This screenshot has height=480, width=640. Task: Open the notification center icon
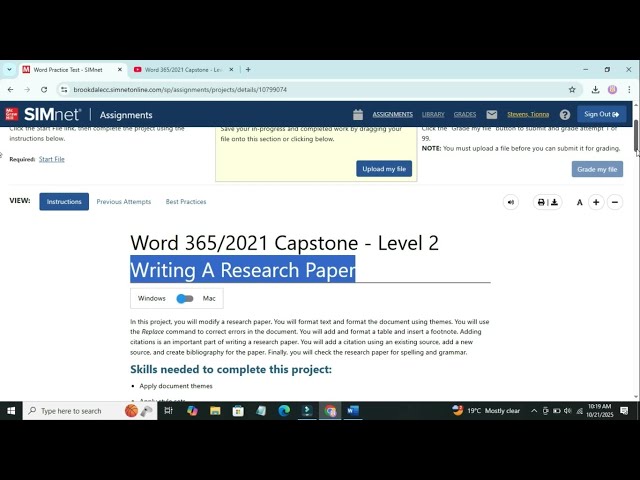pos(624,411)
